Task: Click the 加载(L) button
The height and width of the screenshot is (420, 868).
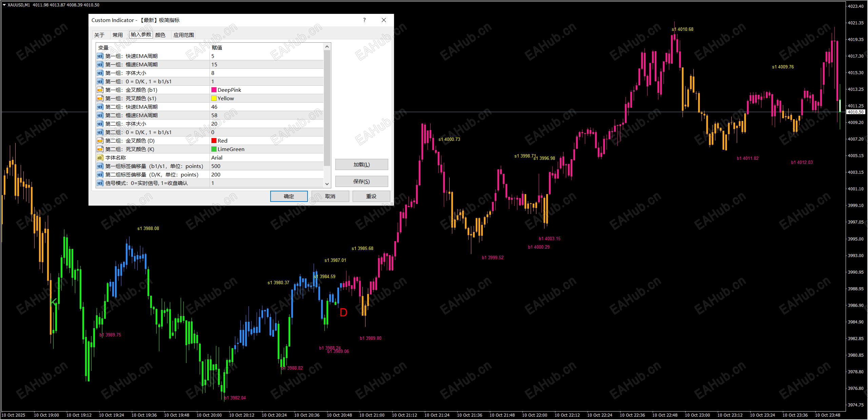Action: (361, 165)
